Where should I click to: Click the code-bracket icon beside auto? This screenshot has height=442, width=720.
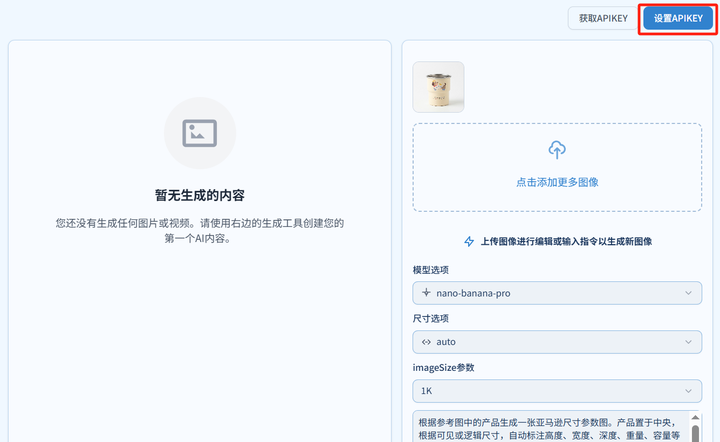427,342
